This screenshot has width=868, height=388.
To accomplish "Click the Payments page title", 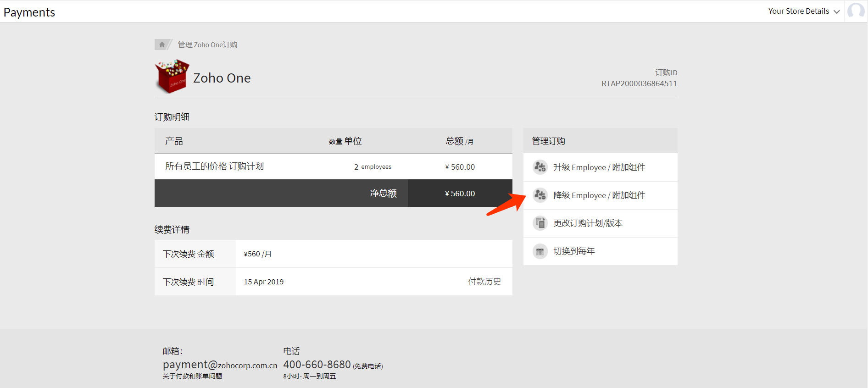I will coord(29,12).
